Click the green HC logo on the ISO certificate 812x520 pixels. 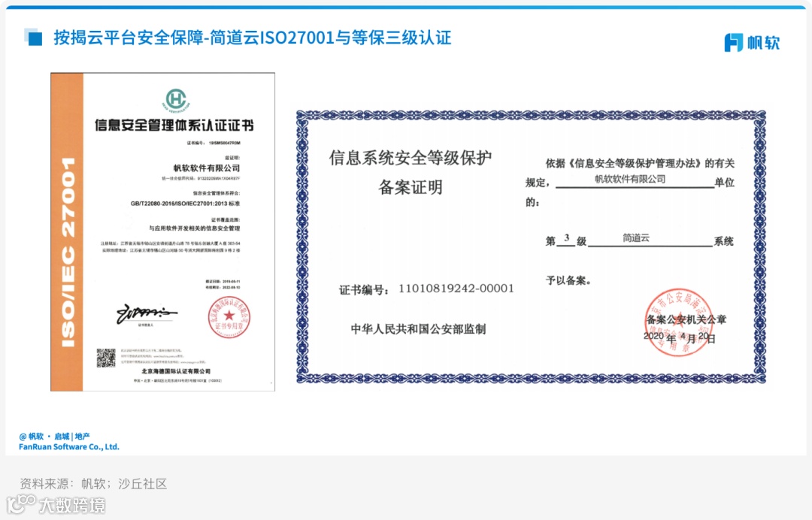(176, 99)
